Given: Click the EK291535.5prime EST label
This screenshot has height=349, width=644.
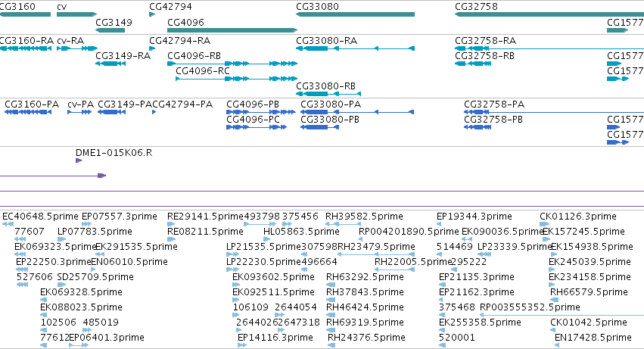Looking at the screenshot, I should [x=136, y=247].
